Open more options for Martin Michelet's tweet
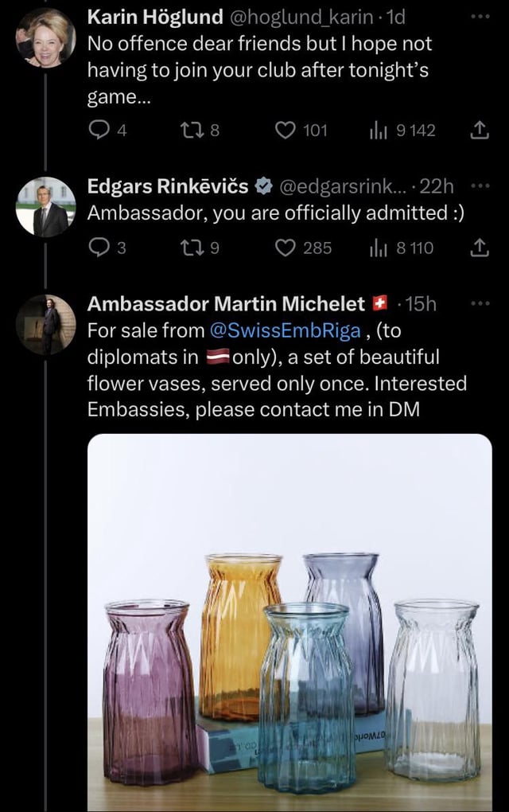This screenshot has height=812, width=509. [480, 303]
